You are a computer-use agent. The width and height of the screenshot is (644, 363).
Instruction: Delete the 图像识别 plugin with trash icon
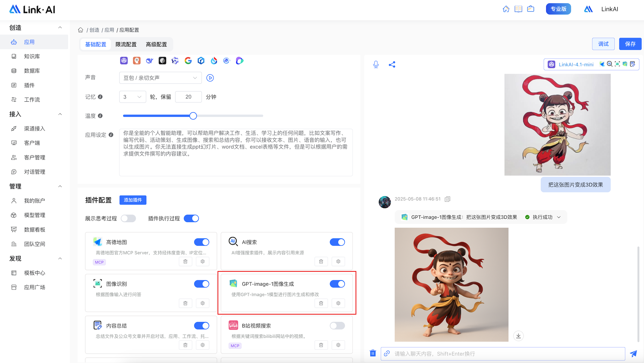click(x=186, y=303)
